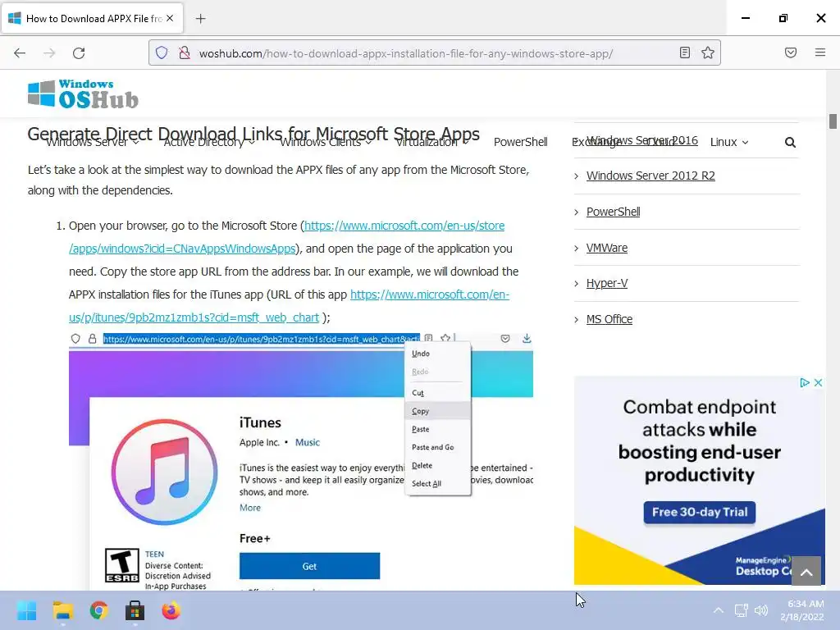Open the tracking protection shield icon

(162, 52)
